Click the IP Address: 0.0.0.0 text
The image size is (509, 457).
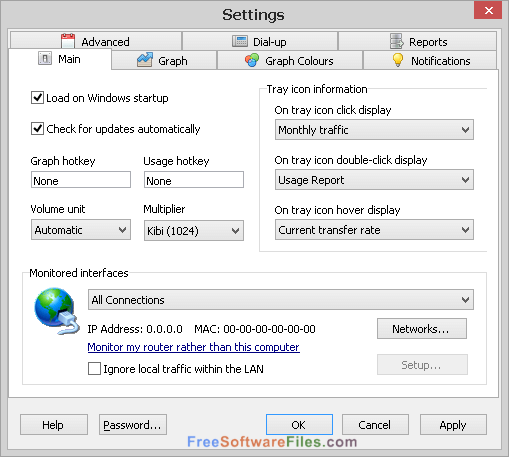coord(135,329)
